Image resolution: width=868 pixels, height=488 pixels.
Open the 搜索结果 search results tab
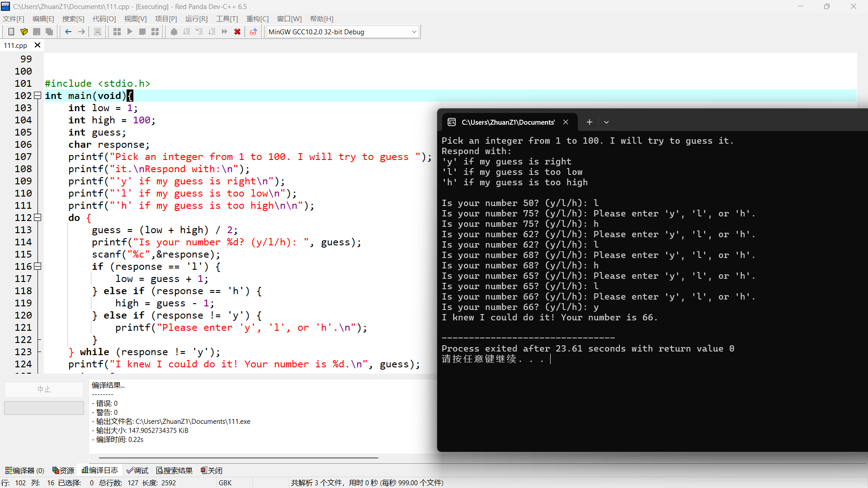point(175,470)
